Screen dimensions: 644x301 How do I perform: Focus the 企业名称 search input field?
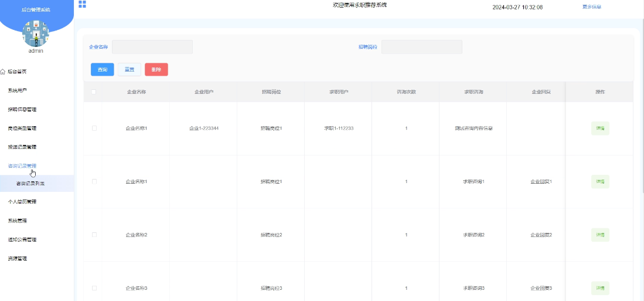click(x=152, y=47)
